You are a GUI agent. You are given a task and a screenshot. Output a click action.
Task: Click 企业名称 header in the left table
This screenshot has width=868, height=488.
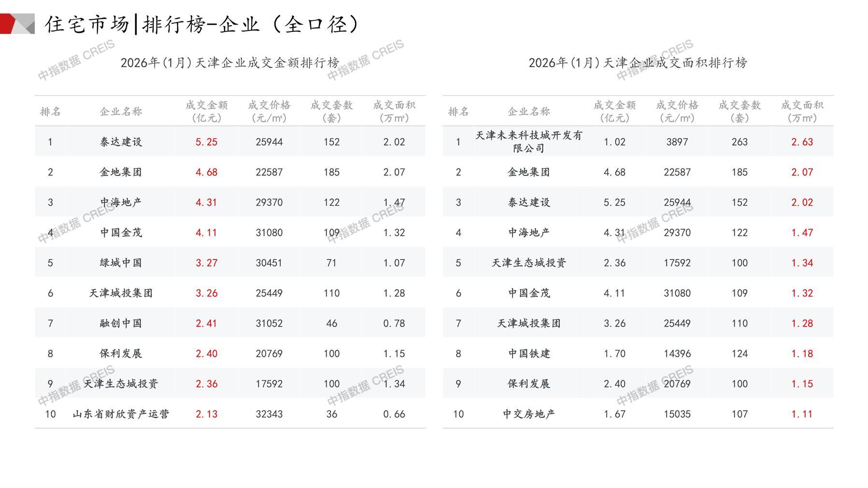coord(121,112)
